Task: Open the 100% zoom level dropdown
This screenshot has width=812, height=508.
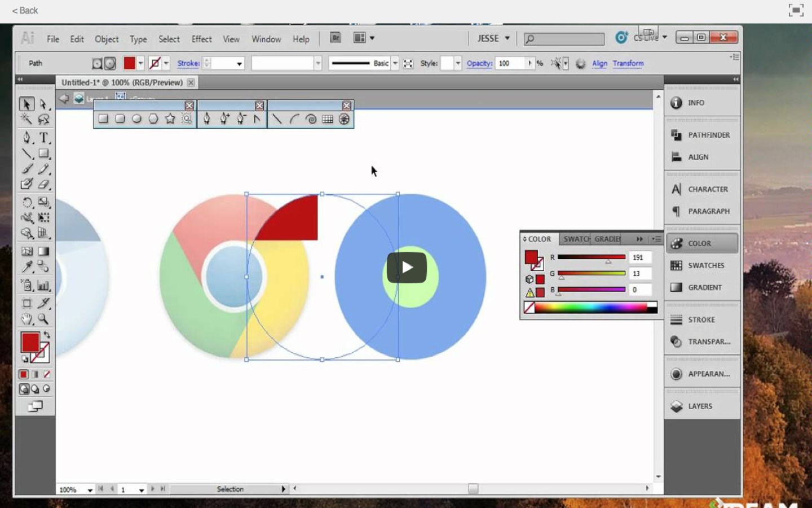Action: point(90,490)
